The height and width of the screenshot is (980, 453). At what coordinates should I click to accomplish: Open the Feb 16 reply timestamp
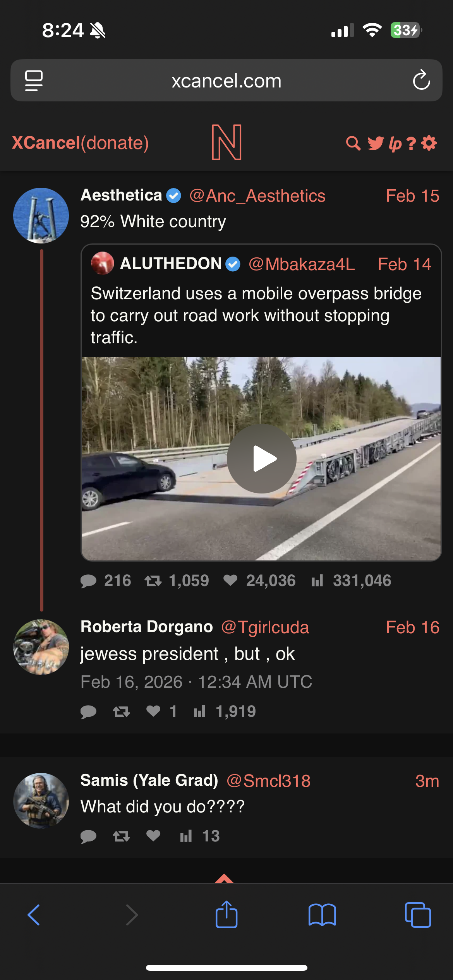412,627
